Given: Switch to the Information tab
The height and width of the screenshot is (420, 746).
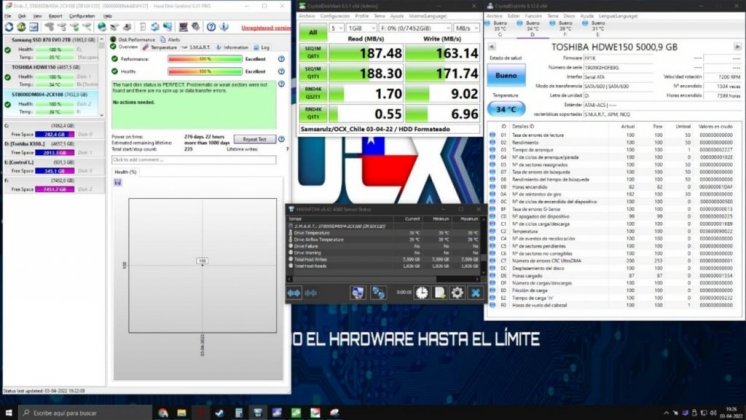Looking at the screenshot, I should pyautogui.click(x=232, y=48).
